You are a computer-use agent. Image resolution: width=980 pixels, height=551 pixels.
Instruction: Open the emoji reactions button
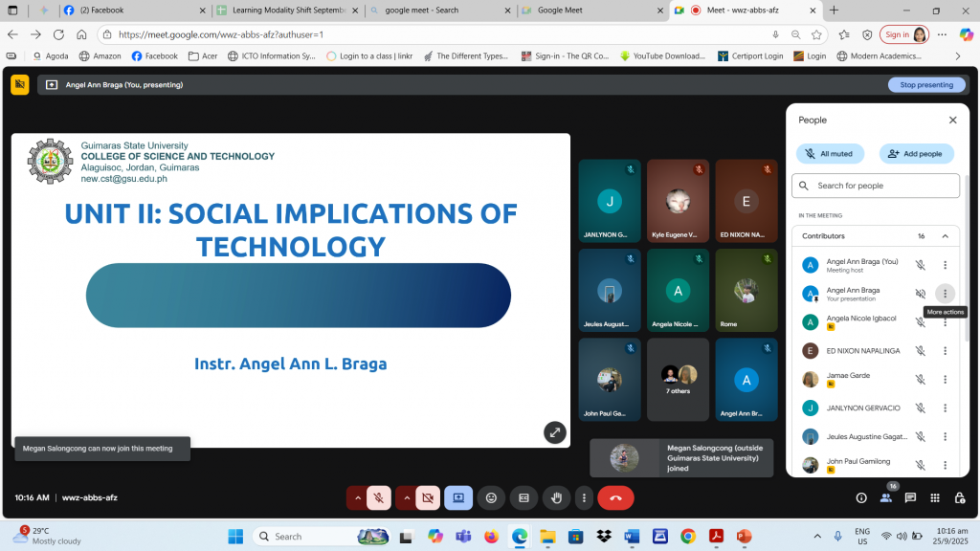(491, 497)
